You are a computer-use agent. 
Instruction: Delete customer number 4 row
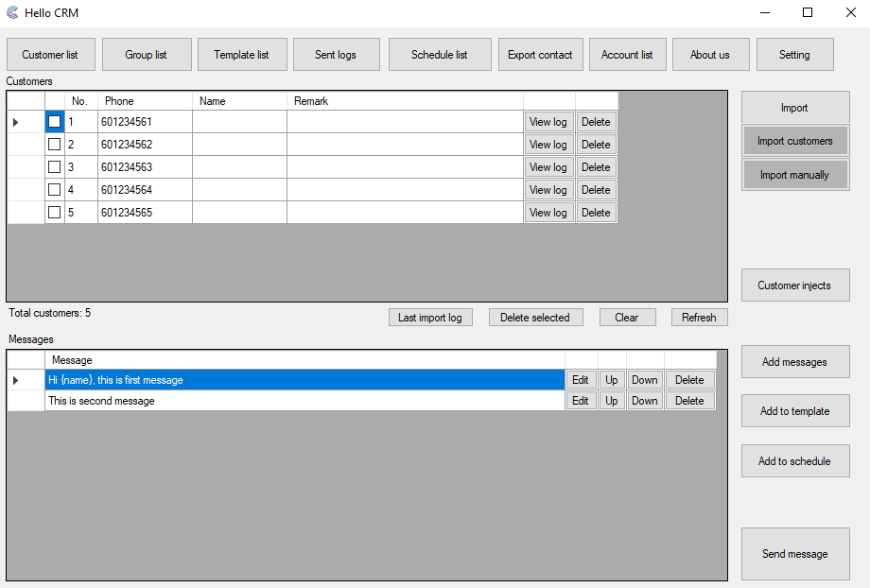pos(596,190)
